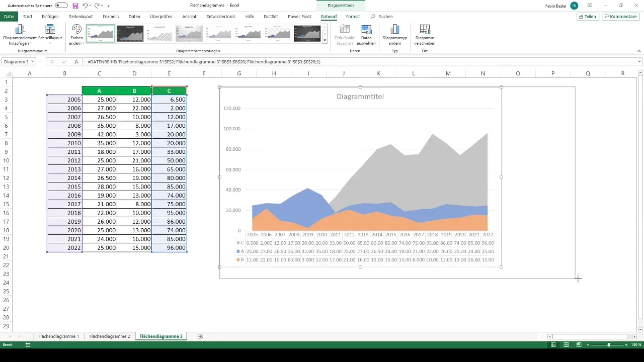
Task: Click the Save icon in title bar
Action: click(x=75, y=6)
